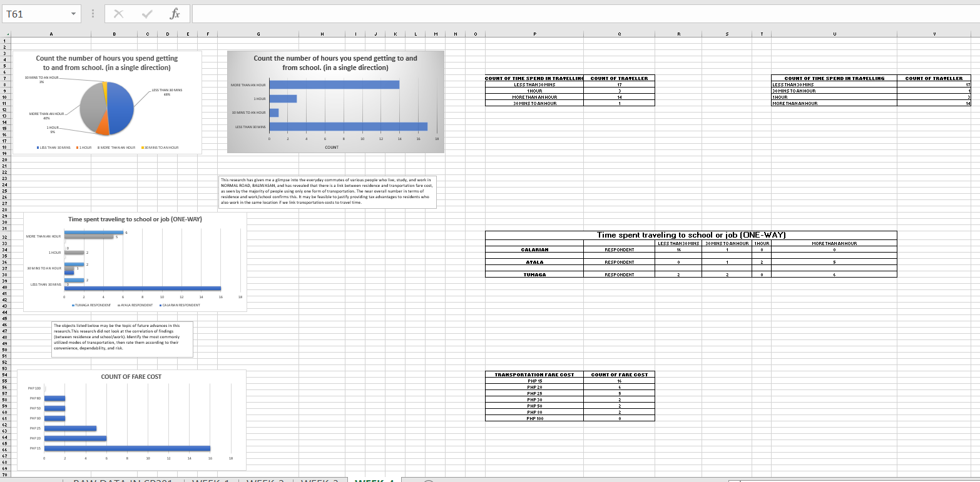Screen dimensions: 980x482
Task: Click the pie chart legend entry '30 MINS TO AN HOUR'
Action: 160,148
